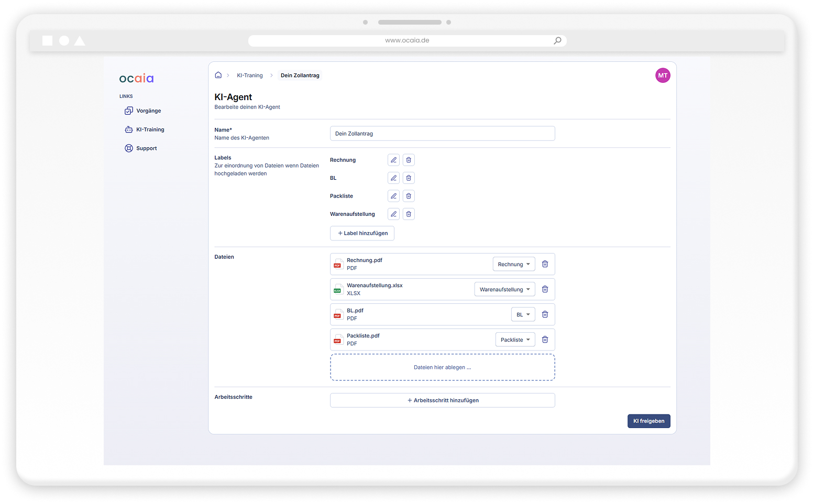The height and width of the screenshot is (504, 814).
Task: Edit the Packliste label
Action: 393,196
